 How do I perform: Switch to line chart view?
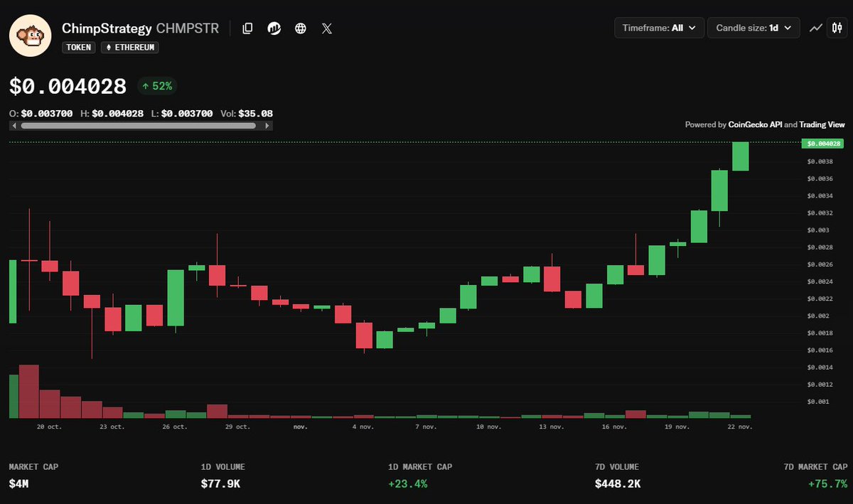(816, 28)
